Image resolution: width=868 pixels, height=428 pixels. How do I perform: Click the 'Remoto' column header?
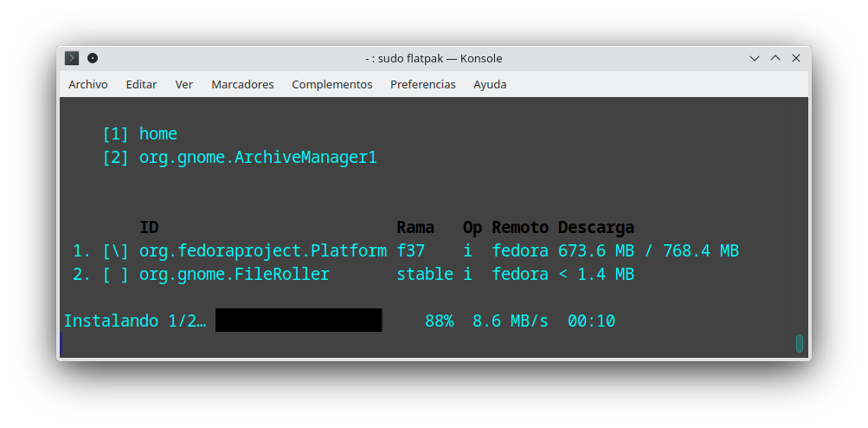(x=520, y=227)
